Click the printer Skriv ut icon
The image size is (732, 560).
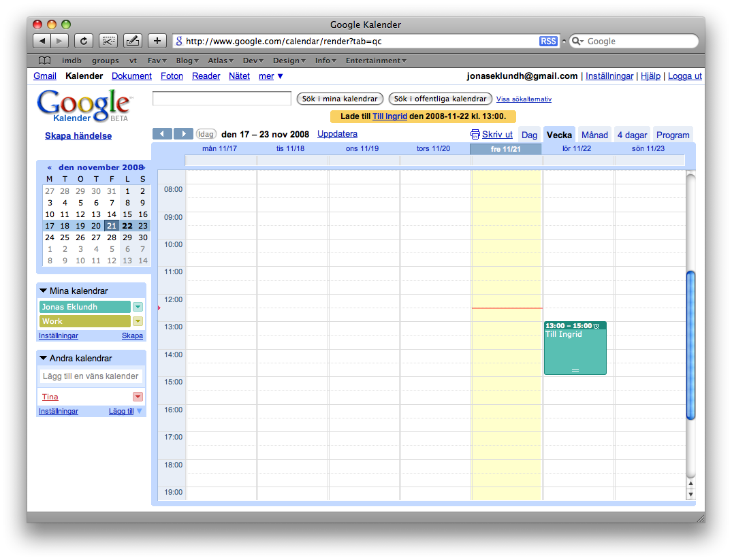tap(475, 135)
